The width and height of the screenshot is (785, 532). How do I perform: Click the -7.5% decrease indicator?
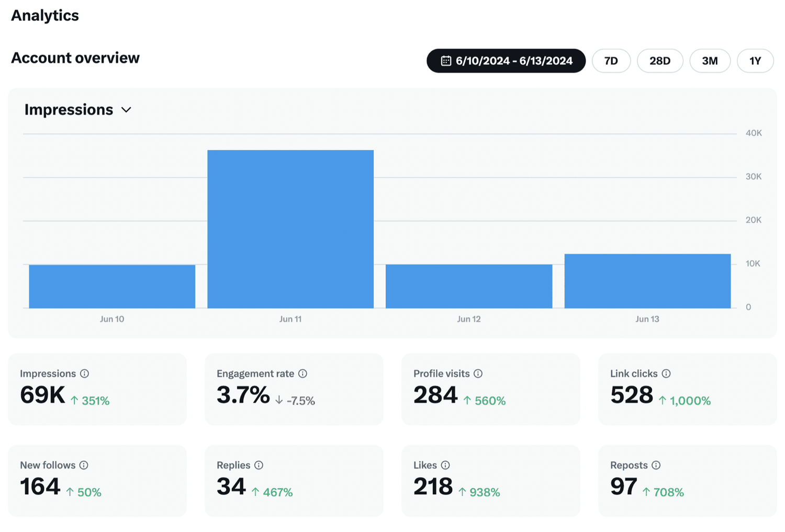coord(295,401)
